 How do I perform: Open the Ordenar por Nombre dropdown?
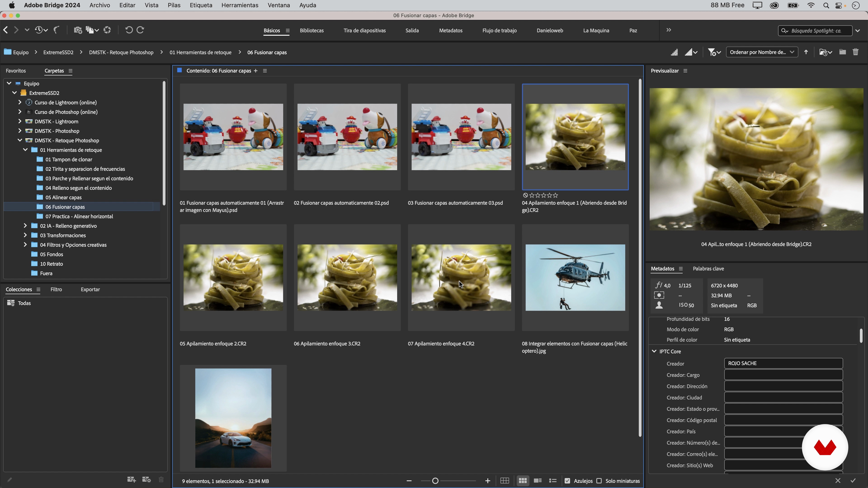click(762, 52)
